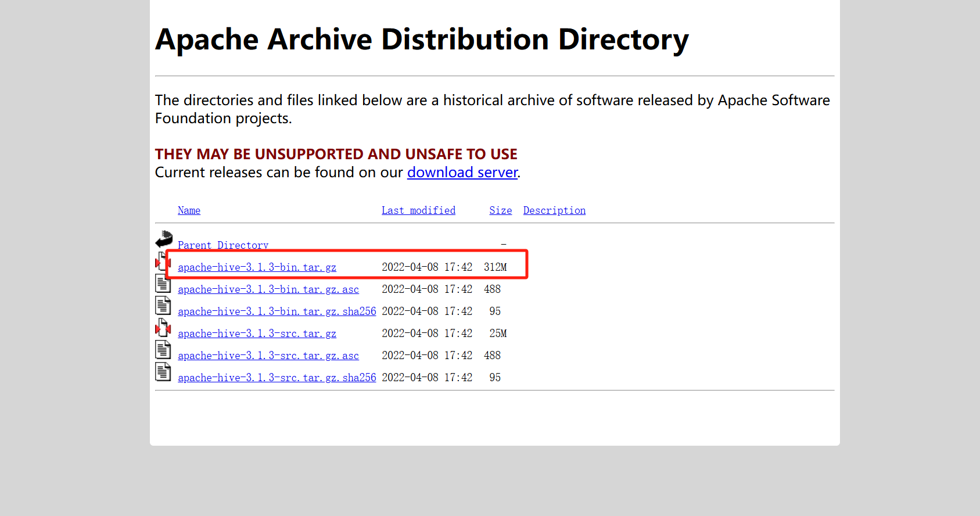
Task: Click the document icon beside apache-hive-3.1.3-bin.tar.gz.sha256
Action: (x=163, y=305)
